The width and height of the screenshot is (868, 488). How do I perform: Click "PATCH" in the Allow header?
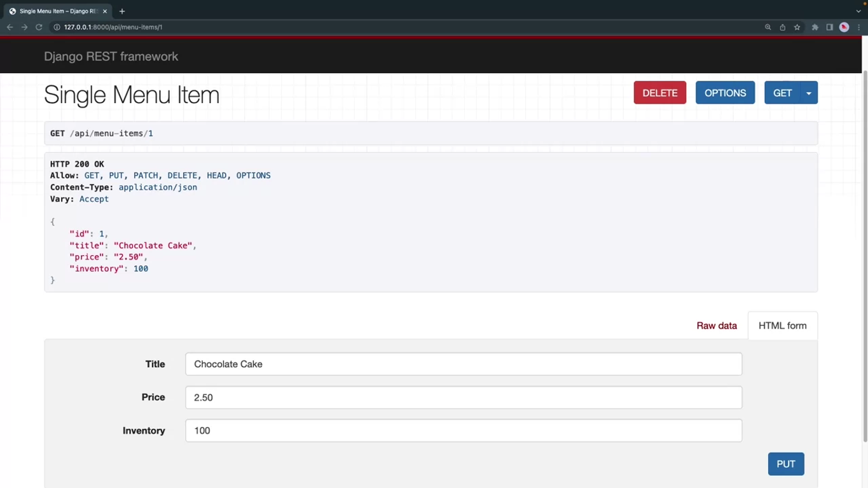(x=146, y=176)
